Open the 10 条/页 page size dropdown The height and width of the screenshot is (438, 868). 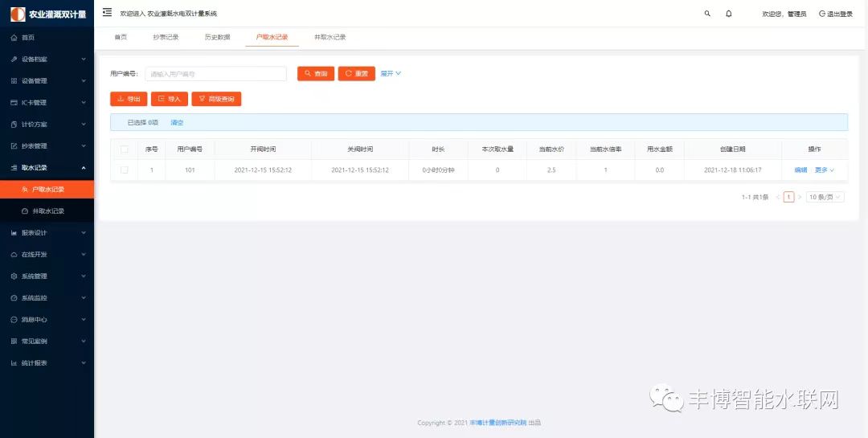click(825, 197)
